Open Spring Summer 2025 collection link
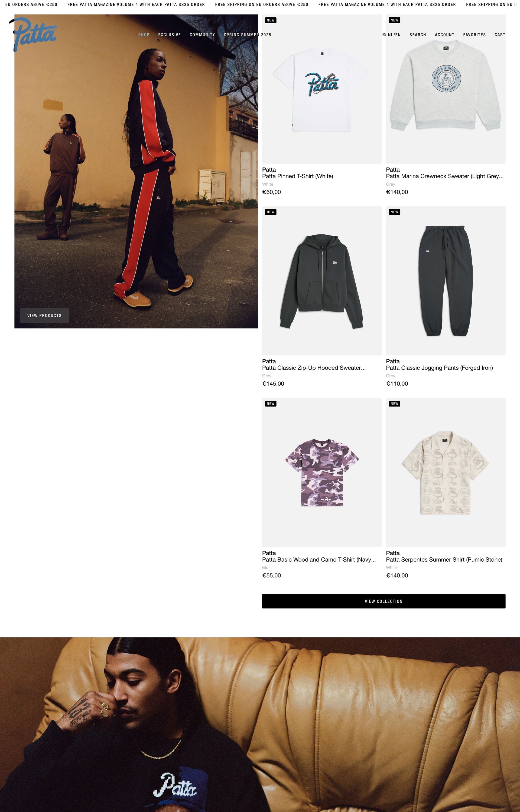The height and width of the screenshot is (812, 520). click(247, 35)
